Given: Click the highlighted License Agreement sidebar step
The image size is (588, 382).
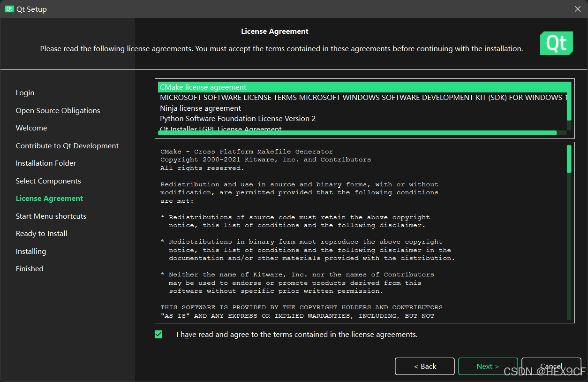Looking at the screenshot, I should (x=49, y=199).
